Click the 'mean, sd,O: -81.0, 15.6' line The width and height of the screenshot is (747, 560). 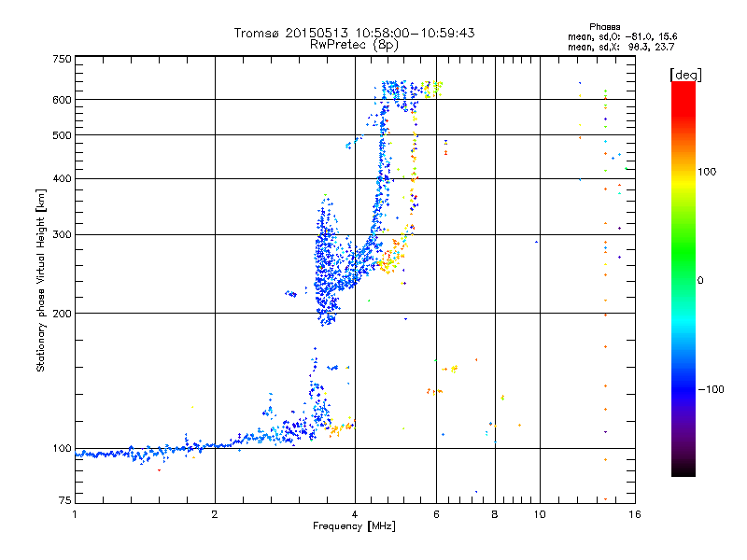(x=622, y=36)
